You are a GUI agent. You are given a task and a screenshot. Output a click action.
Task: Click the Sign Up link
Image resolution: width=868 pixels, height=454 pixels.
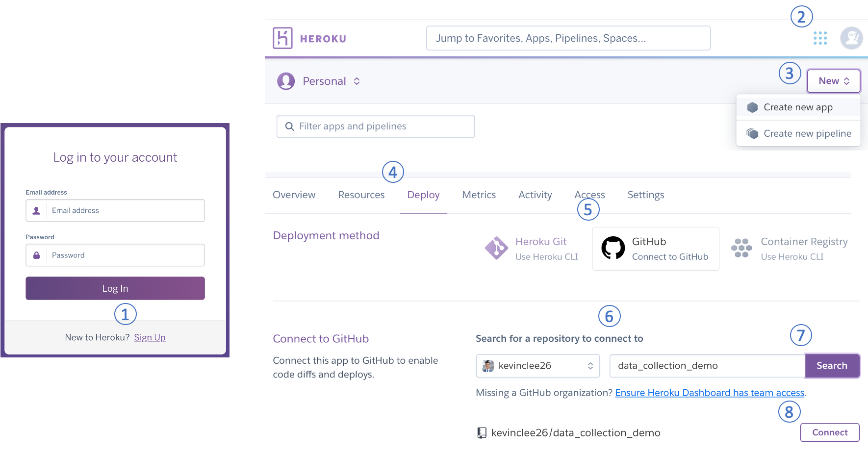[x=150, y=337]
